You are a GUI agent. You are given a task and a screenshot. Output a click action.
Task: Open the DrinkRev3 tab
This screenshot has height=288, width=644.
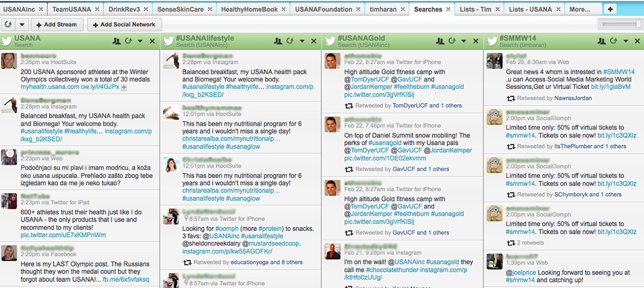pyautogui.click(x=128, y=9)
